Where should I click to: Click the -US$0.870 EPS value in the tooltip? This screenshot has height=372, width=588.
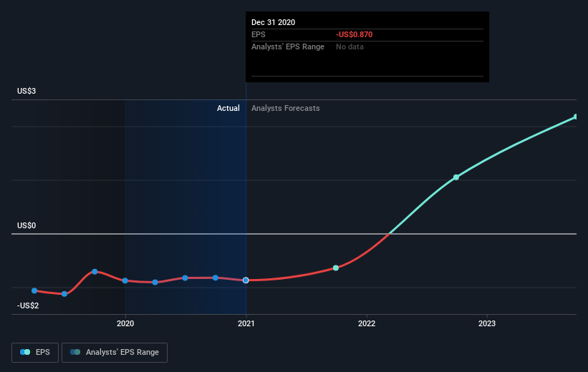pyautogui.click(x=355, y=34)
